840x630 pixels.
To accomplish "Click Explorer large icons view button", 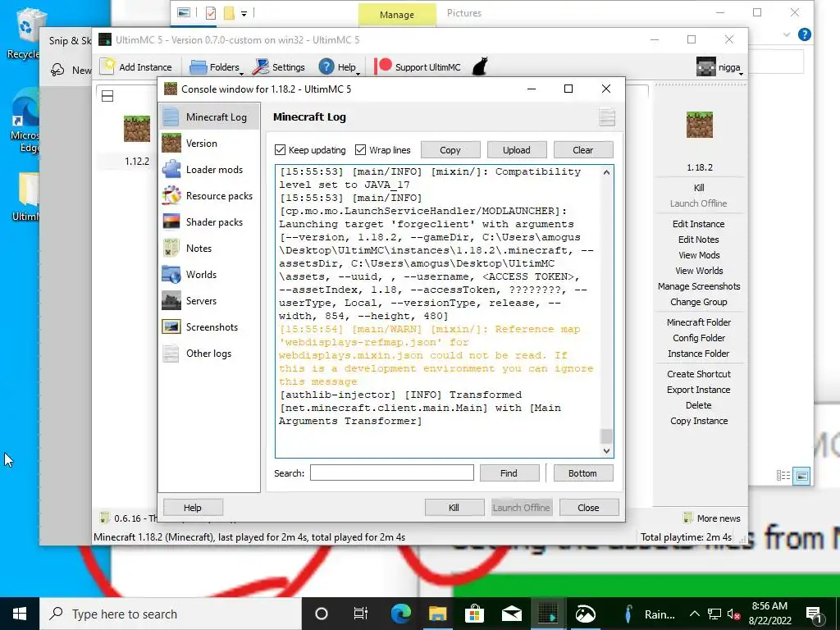I will 802,475.
